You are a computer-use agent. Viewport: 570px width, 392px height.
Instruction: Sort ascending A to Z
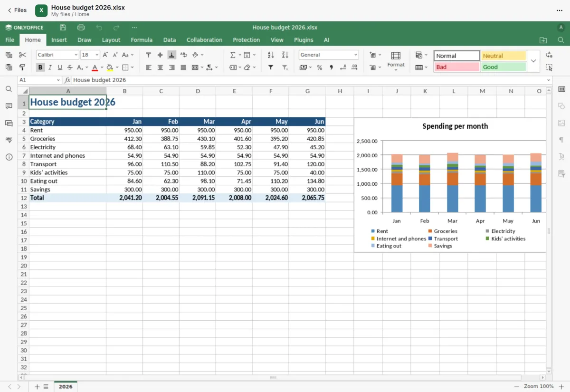tap(271, 55)
